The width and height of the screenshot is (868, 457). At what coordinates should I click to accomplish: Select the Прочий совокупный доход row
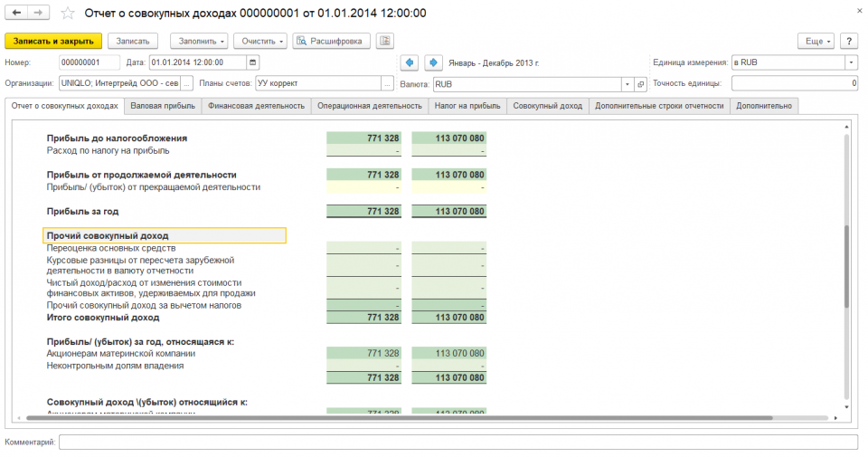[x=165, y=235]
